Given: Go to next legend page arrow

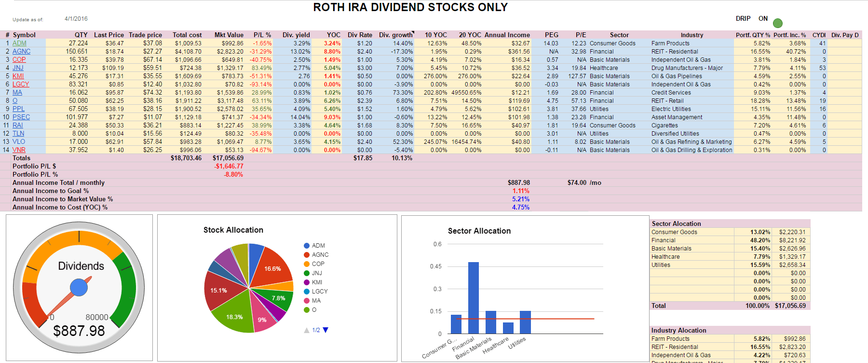Looking at the screenshot, I should pyautogui.click(x=325, y=330).
